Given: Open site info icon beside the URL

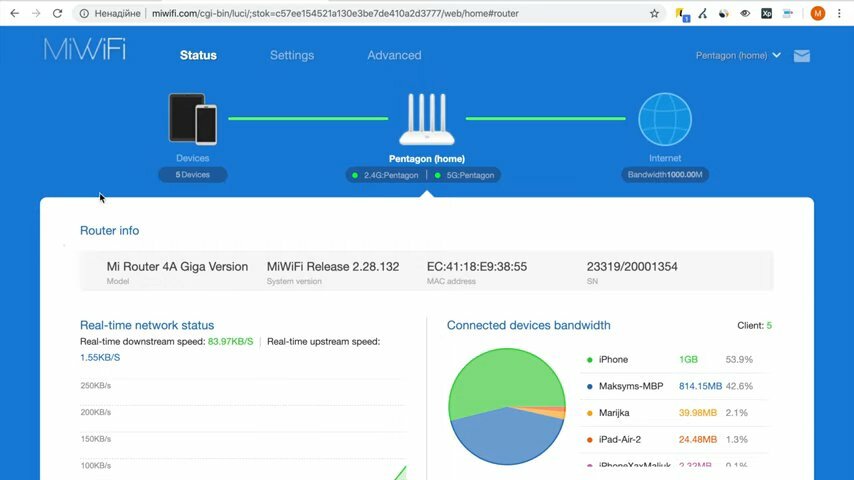Looking at the screenshot, I should (x=84, y=13).
